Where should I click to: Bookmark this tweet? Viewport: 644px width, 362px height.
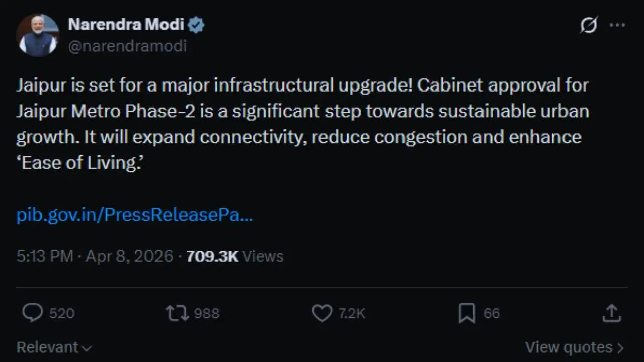coord(468,313)
